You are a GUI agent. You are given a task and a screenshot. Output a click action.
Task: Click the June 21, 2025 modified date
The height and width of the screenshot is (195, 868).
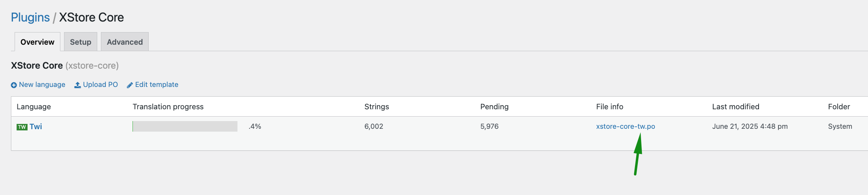pos(750,126)
